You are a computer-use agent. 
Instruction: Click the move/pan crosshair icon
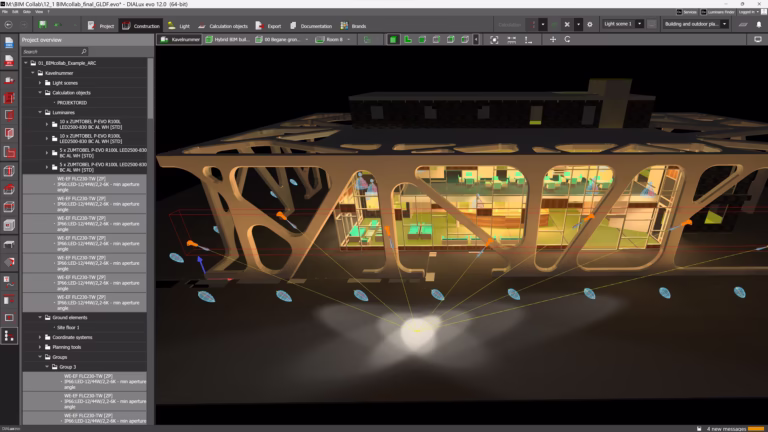point(553,40)
